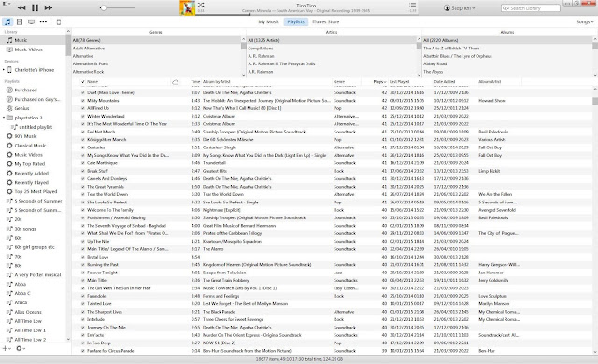Uncheck the In Too Deep song
Viewport: 598px width, 364px height.
(83, 343)
